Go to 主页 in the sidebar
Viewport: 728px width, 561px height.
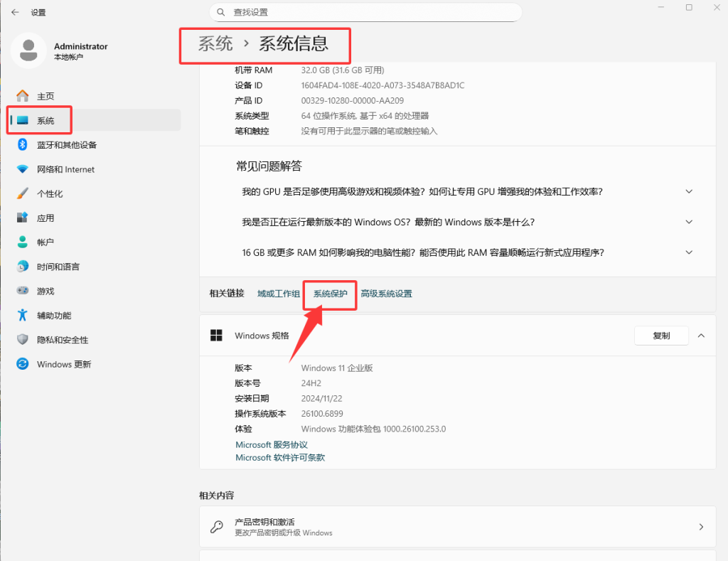coord(21,96)
